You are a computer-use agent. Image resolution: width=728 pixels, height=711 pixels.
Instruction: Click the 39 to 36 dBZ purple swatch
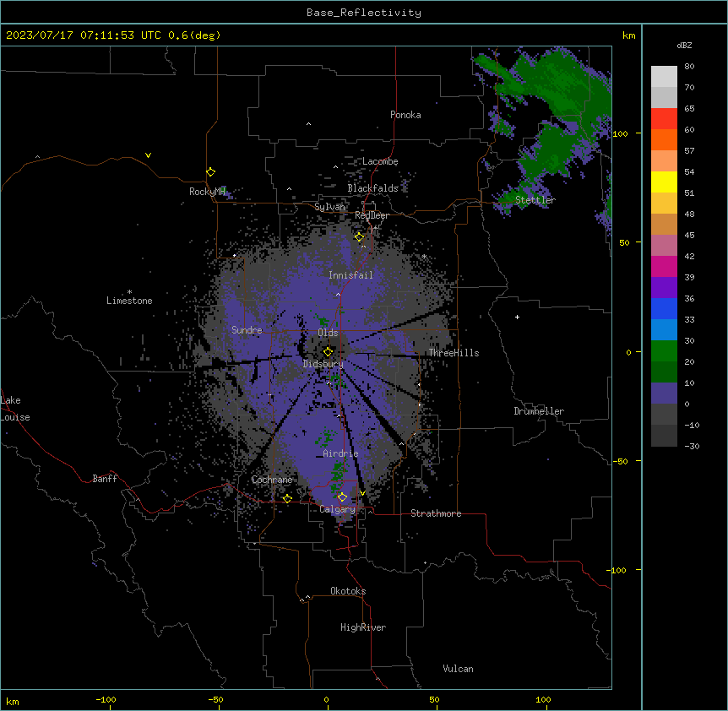[x=664, y=288]
